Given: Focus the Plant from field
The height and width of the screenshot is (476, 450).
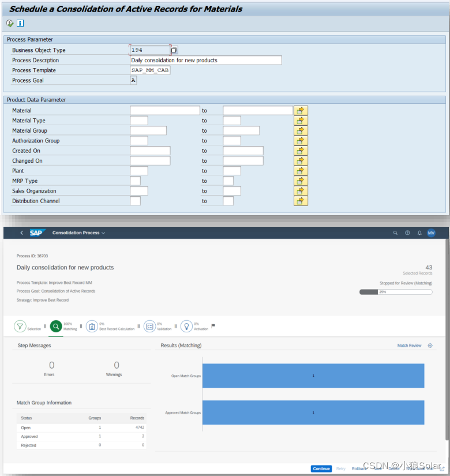Looking at the screenshot, I should (139, 171).
